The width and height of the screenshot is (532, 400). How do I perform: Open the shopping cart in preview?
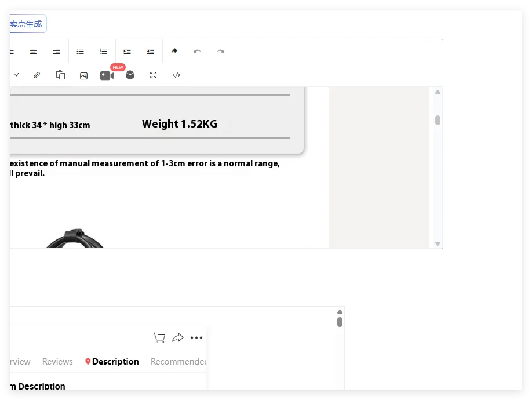coord(159,337)
